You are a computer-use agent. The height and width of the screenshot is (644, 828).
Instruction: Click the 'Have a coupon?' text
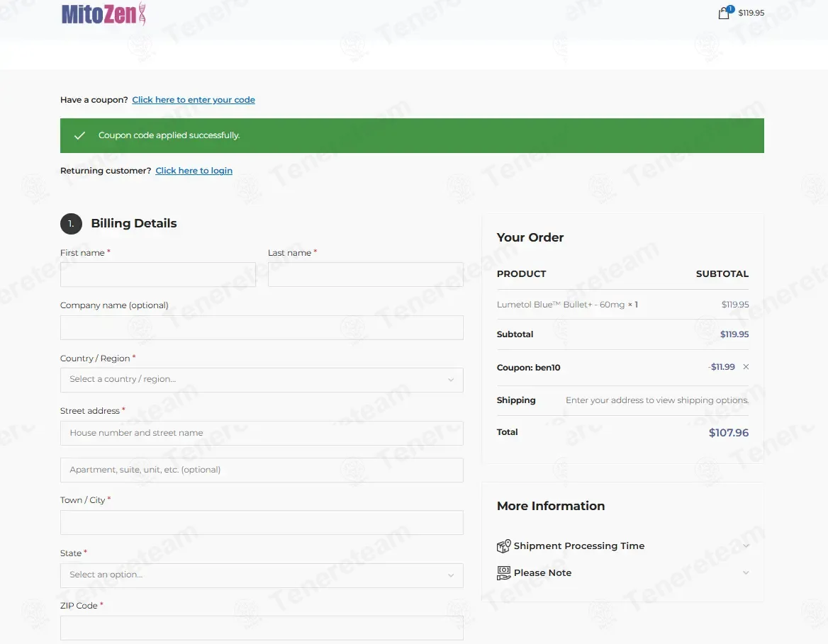94,100
